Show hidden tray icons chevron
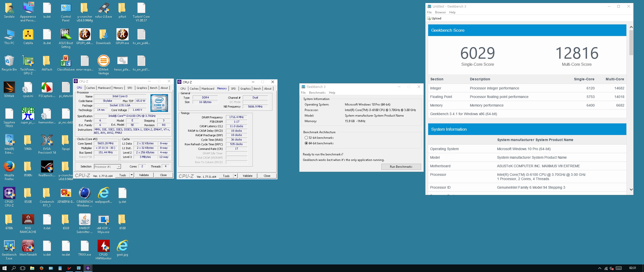This screenshot has width=644, height=272. coord(600,268)
